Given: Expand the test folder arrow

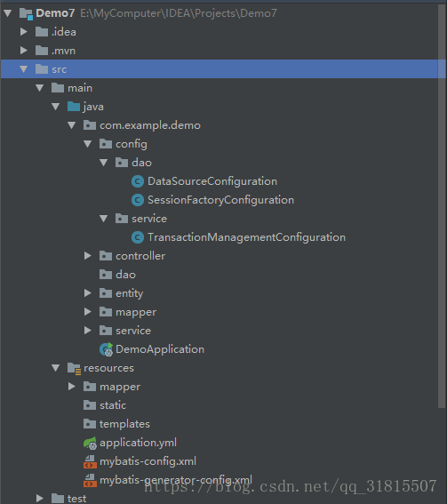Looking at the screenshot, I should click(x=40, y=498).
